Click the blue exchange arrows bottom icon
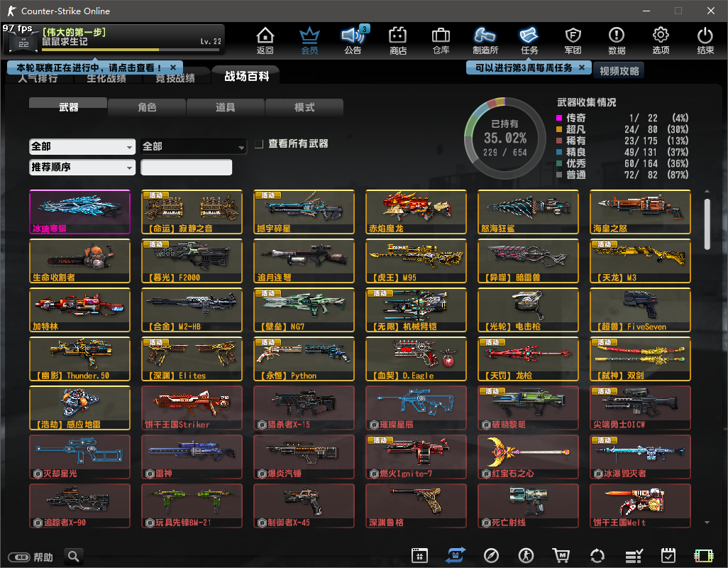The width and height of the screenshot is (728, 568). click(x=456, y=555)
